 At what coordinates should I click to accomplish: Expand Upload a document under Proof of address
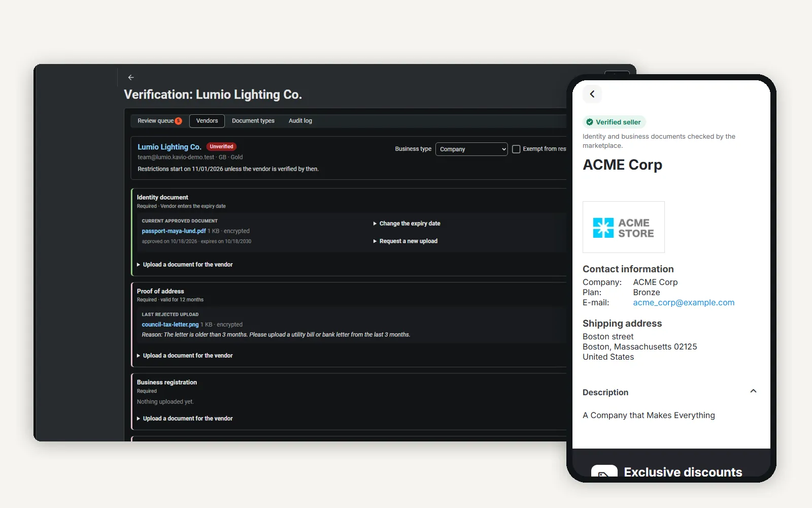pyautogui.click(x=185, y=356)
